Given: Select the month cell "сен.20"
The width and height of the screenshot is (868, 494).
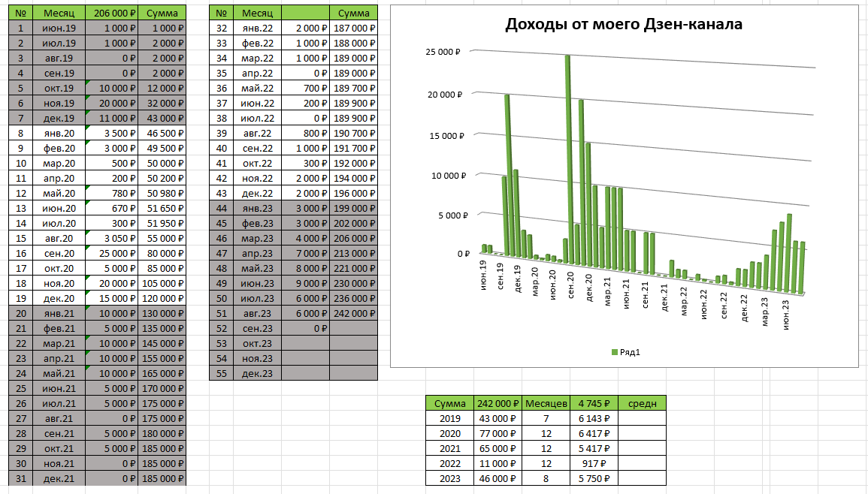Looking at the screenshot, I should click(x=59, y=253).
